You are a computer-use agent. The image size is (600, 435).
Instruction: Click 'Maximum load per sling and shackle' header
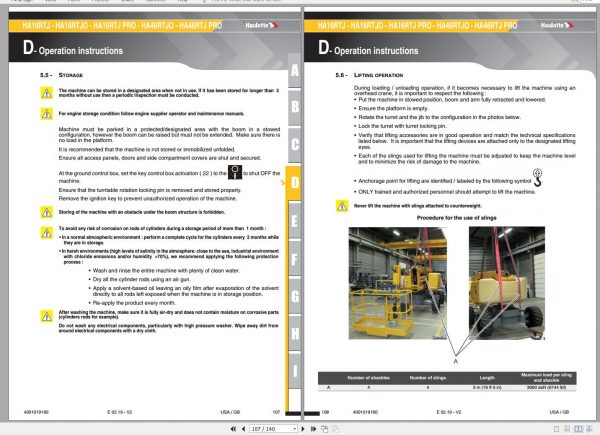pos(546,378)
